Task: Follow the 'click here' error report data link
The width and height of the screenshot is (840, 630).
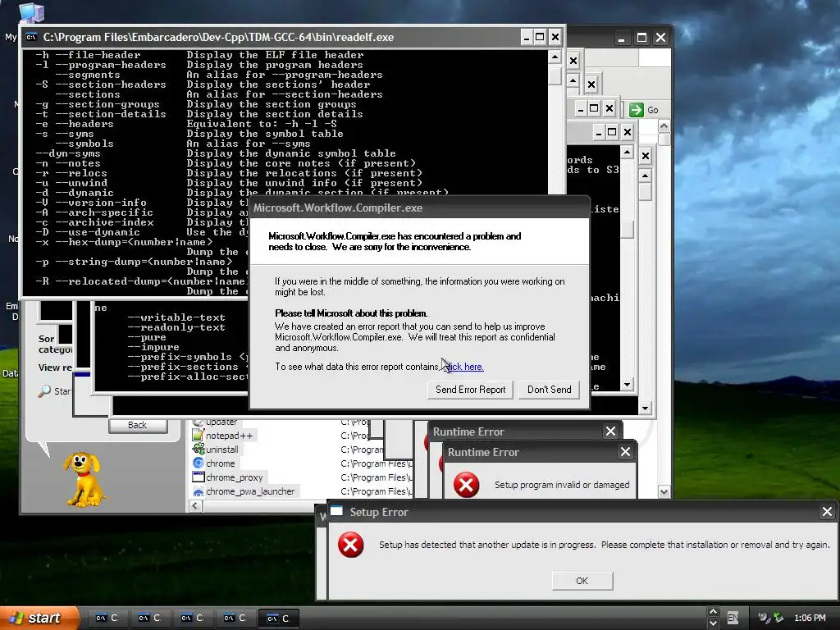Action: (x=464, y=367)
